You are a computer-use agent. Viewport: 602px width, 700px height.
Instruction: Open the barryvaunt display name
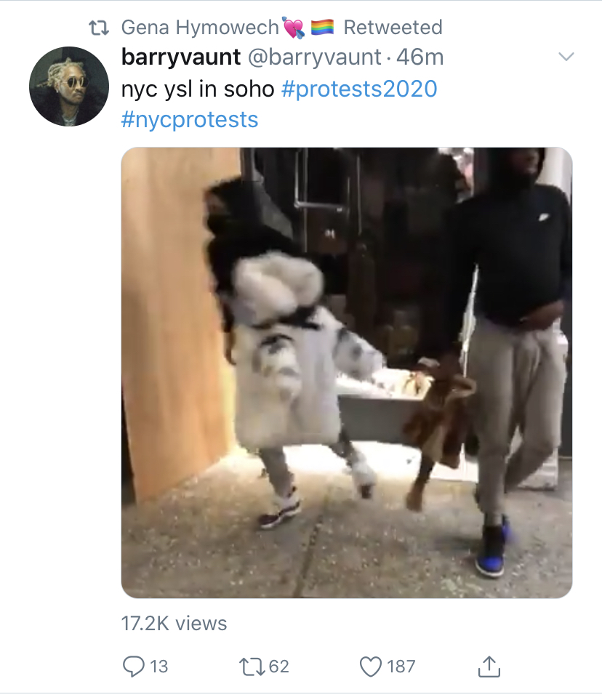pos(181,57)
